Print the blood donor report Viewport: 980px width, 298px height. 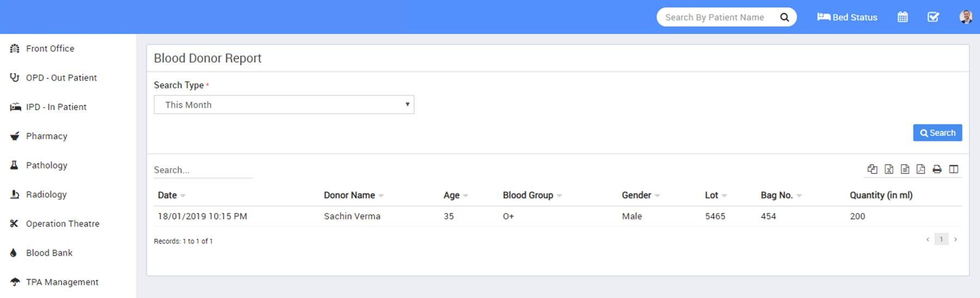pyautogui.click(x=937, y=169)
